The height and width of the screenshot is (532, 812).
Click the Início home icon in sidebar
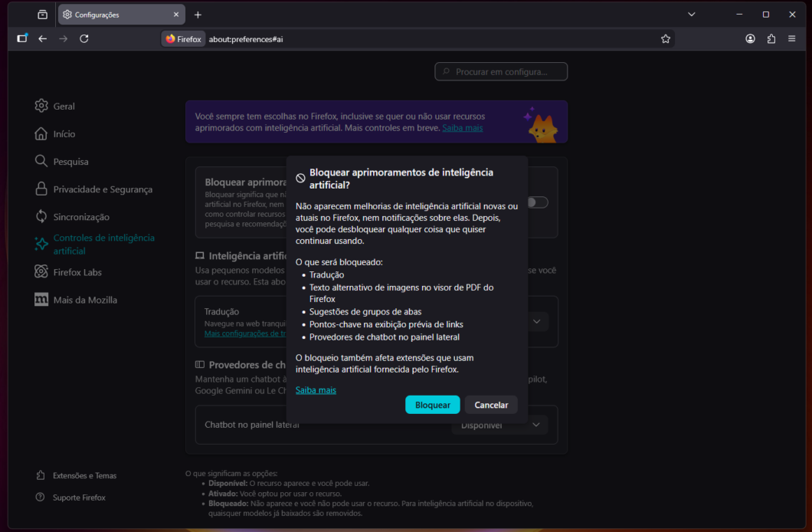[x=41, y=133]
